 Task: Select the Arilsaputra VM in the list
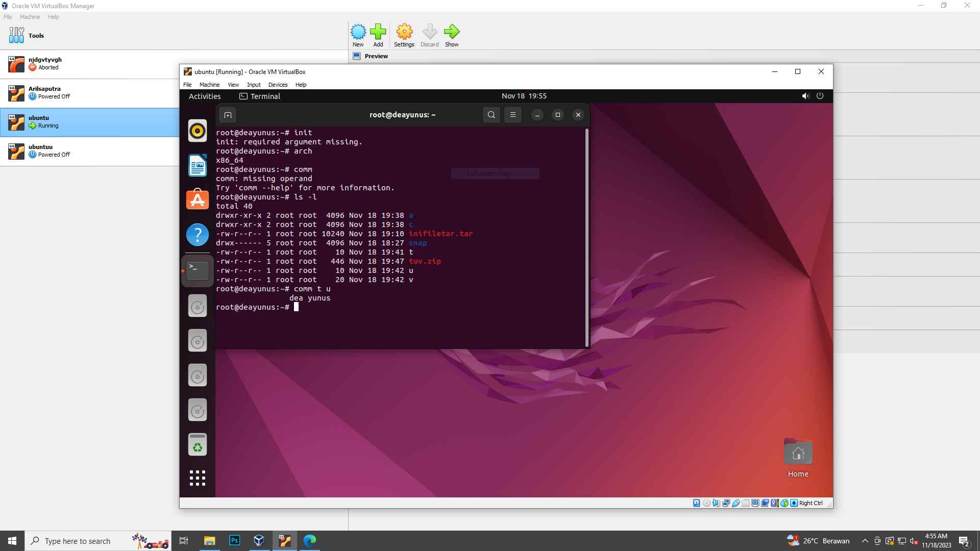click(89, 93)
